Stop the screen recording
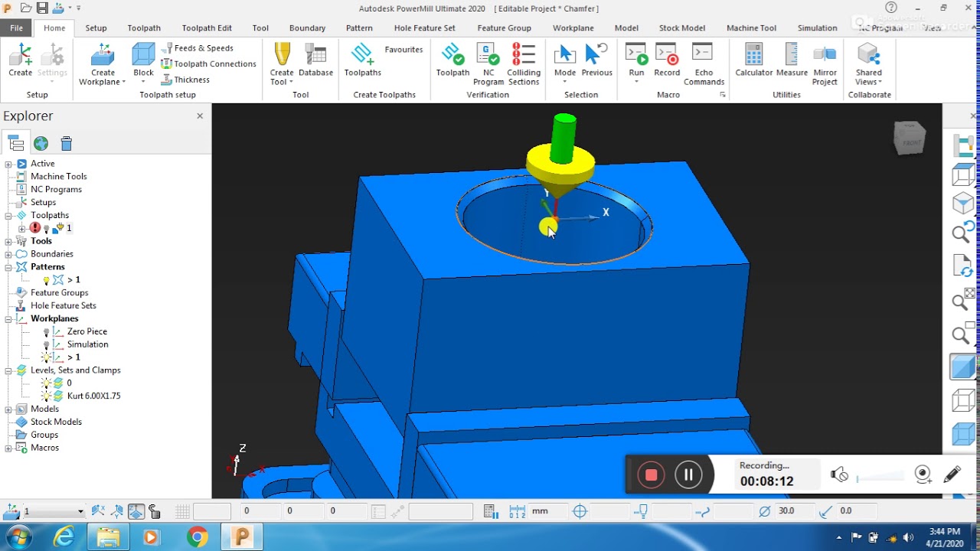 [x=652, y=475]
